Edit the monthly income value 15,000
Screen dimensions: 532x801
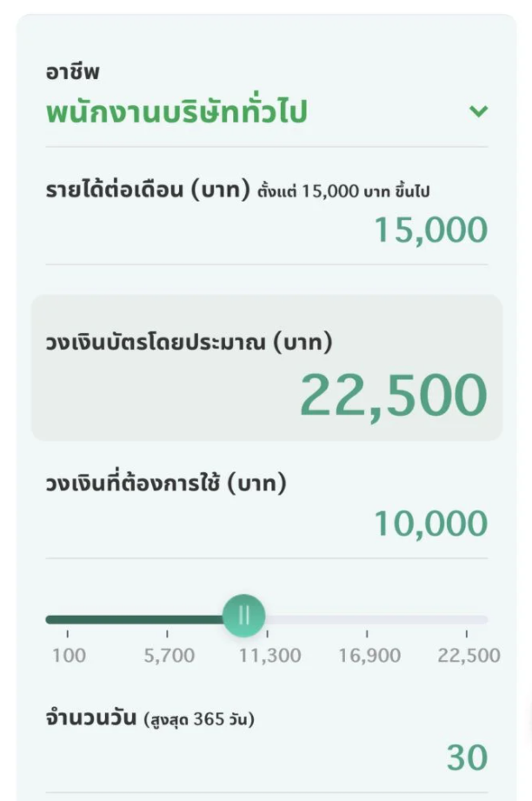(430, 230)
